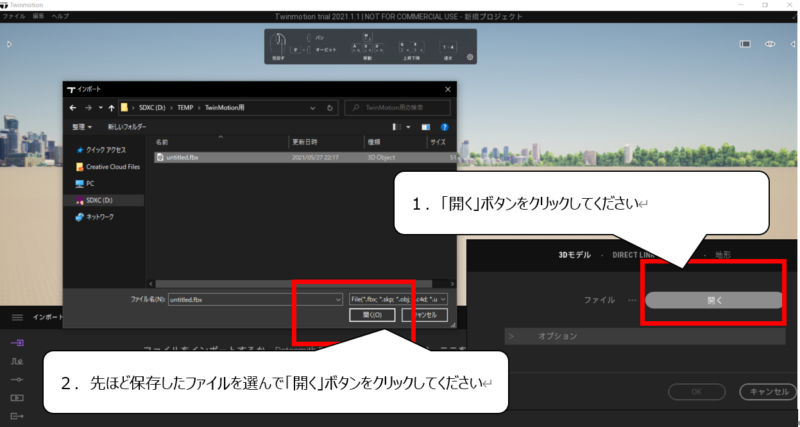Open the 整理 dropdown menu
The width and height of the screenshot is (800, 427).
[x=82, y=127]
